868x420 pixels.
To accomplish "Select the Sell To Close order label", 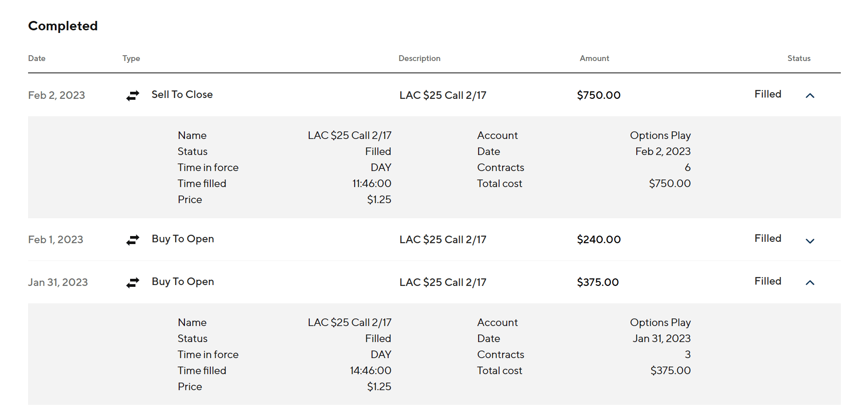I will pyautogui.click(x=182, y=94).
